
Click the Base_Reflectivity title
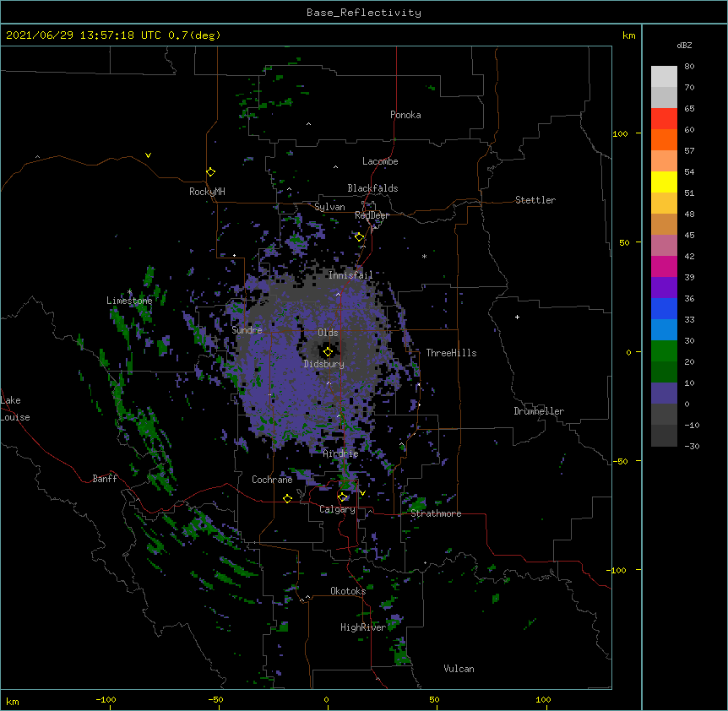[x=364, y=13]
